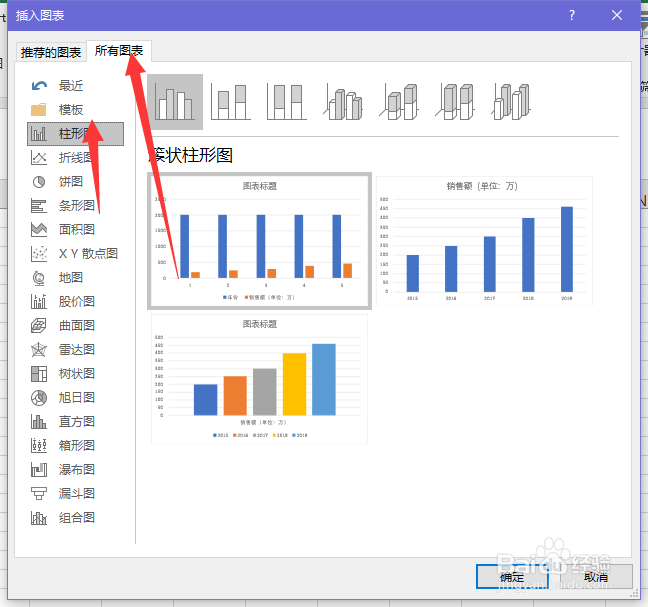
Task: Choose the 树状图 treemap category
Action: pos(75,374)
